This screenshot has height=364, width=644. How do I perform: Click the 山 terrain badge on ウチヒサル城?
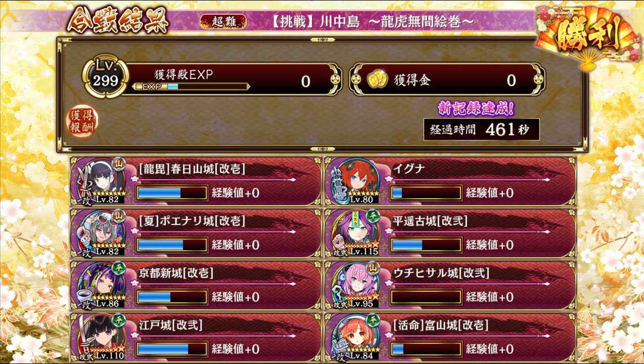[373, 267]
